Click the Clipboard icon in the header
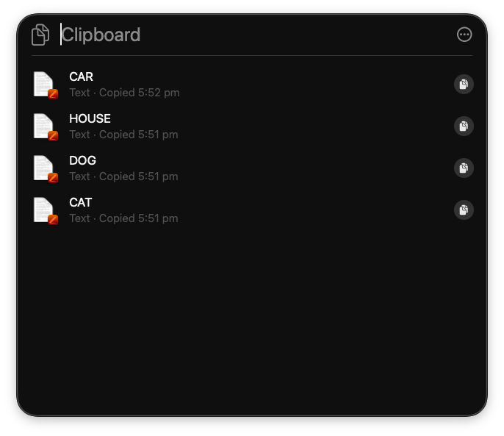Viewport: 504px width, 436px height. pos(40,35)
